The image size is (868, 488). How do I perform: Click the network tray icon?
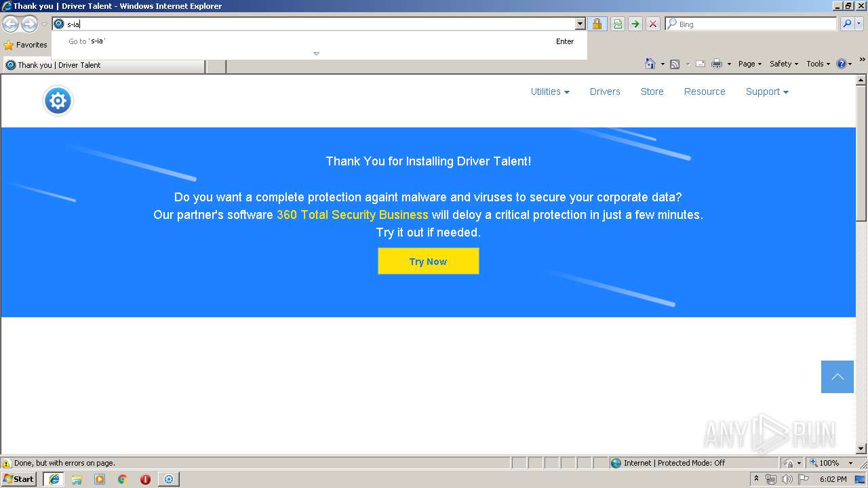(x=771, y=479)
